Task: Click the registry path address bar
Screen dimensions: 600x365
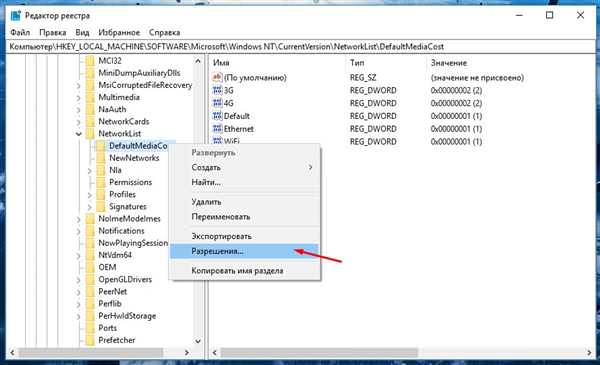Action: (x=300, y=47)
